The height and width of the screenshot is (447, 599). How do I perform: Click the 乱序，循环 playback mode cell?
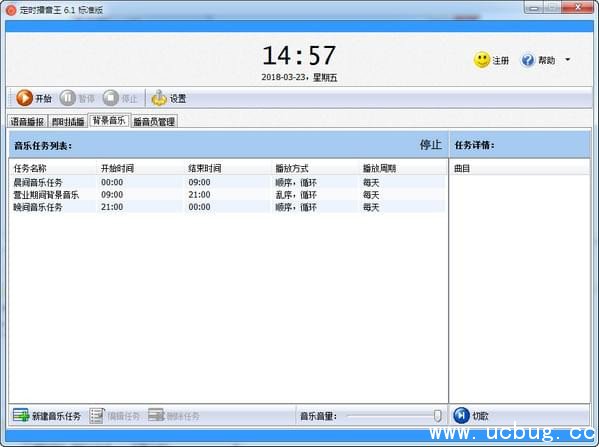tap(296, 195)
